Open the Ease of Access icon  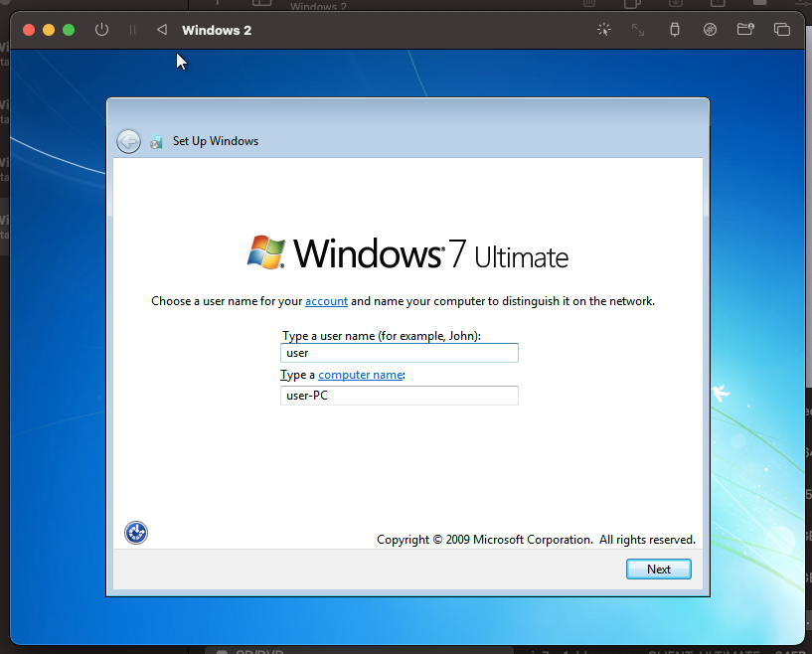(136, 533)
